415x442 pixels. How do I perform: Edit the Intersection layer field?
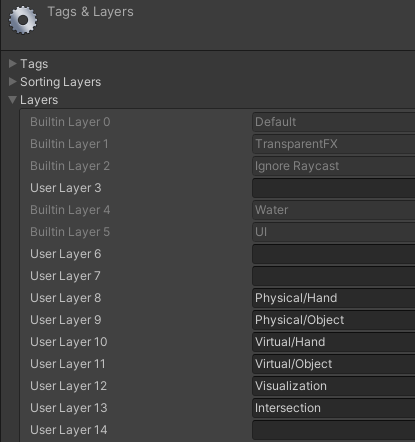(333, 408)
